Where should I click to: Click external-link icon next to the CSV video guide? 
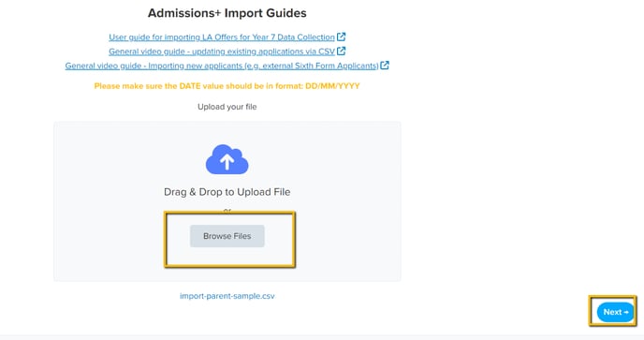(x=342, y=51)
